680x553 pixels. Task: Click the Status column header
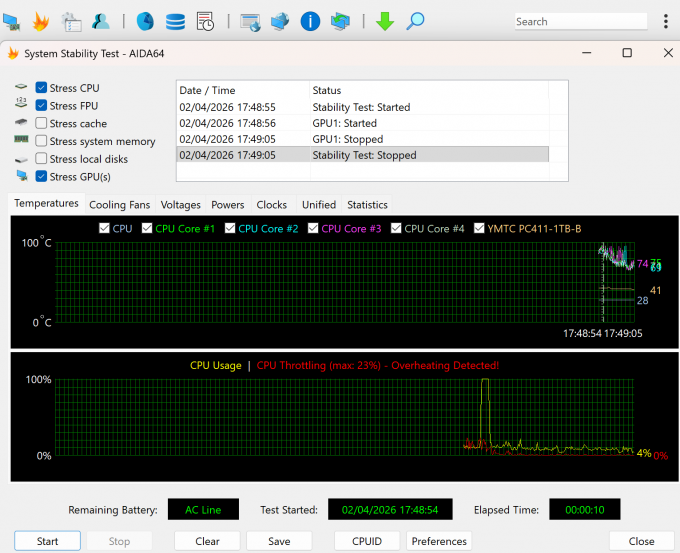(429, 90)
